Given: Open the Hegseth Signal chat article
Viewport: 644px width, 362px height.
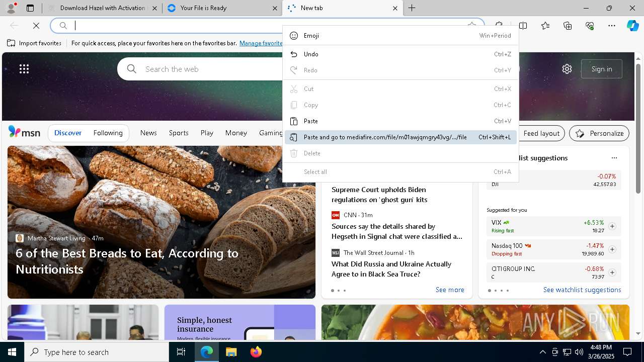Looking at the screenshot, I should click(397, 231).
